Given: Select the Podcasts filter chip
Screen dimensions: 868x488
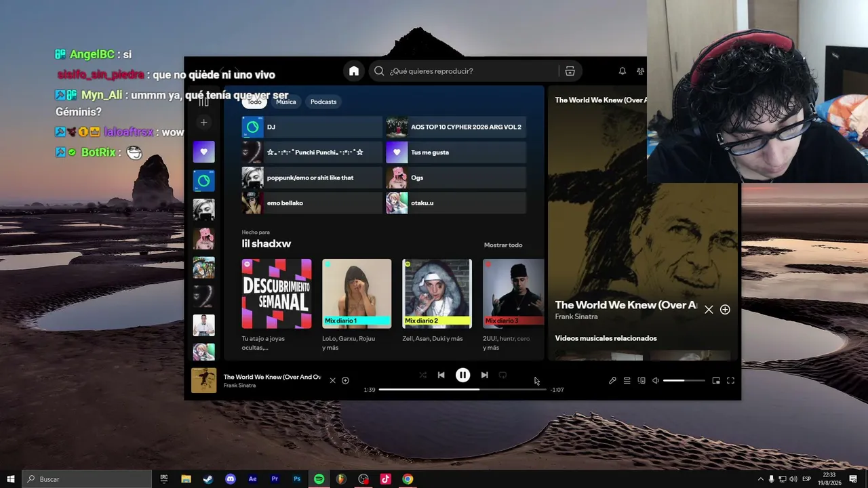Looking at the screenshot, I should click(323, 102).
